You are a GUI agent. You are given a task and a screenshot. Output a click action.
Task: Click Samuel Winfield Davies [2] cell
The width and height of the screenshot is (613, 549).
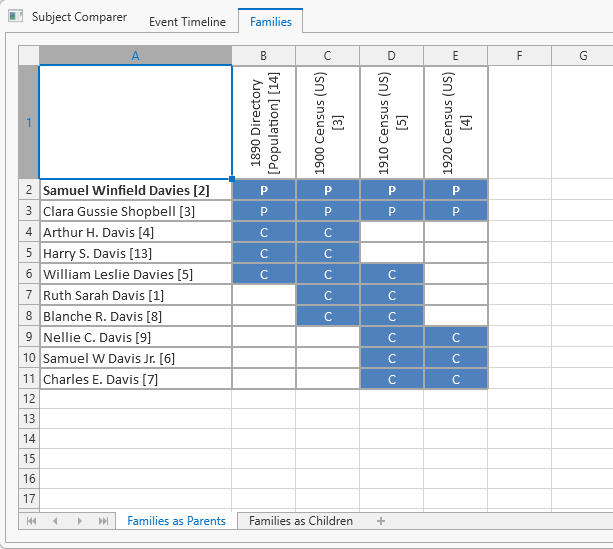point(135,190)
